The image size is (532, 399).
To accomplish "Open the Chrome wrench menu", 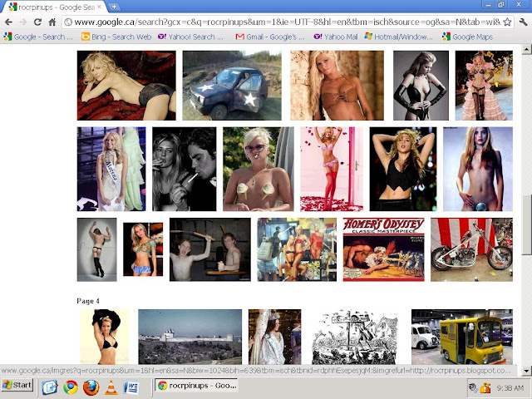I will click(x=523, y=22).
